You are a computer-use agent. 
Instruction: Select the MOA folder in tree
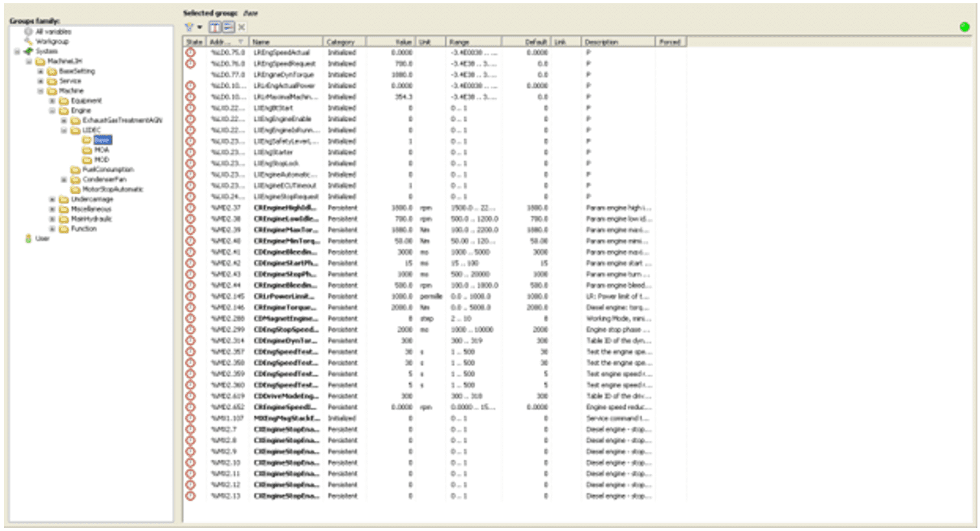pos(96,150)
